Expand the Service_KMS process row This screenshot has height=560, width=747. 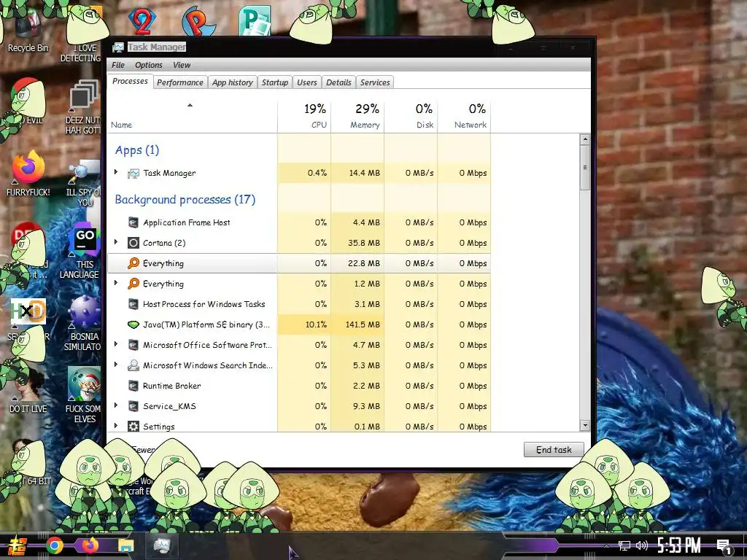116,405
